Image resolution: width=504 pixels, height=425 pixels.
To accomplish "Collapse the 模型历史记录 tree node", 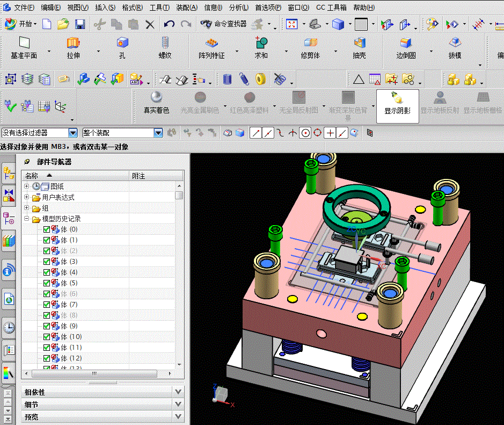I will (27, 219).
